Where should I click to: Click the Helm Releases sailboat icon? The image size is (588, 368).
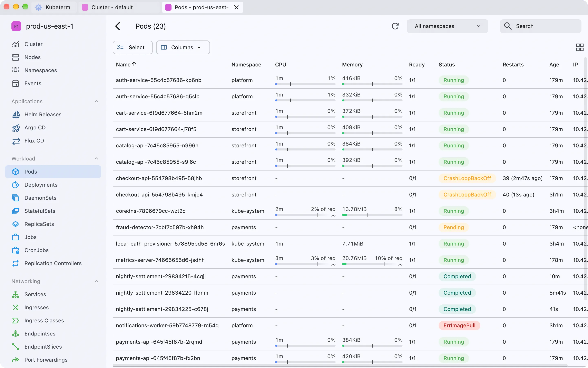point(16,115)
